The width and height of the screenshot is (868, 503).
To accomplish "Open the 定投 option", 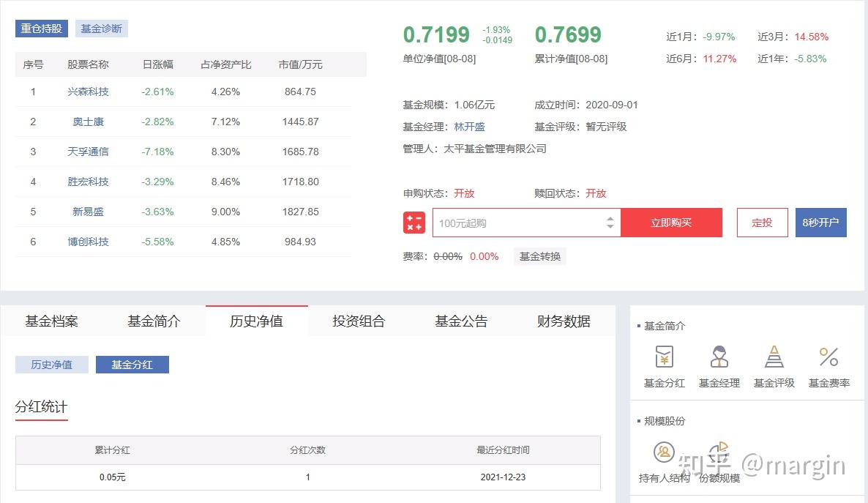I will [762, 223].
